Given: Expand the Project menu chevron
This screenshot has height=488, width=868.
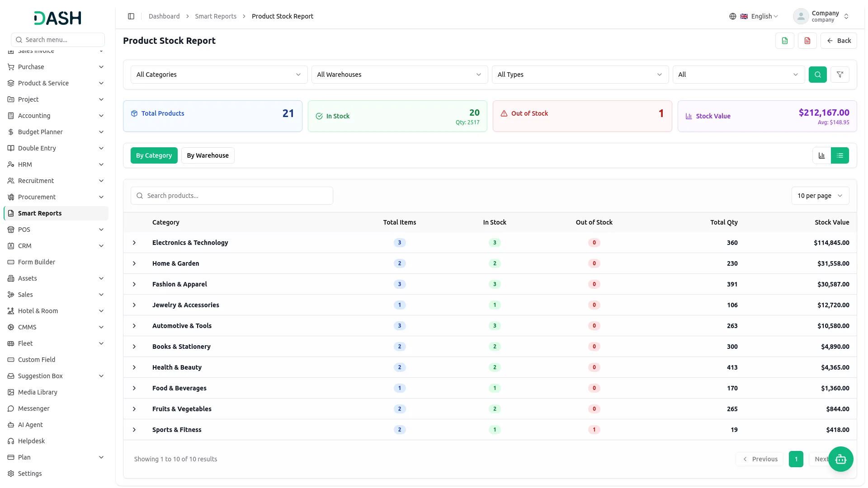Looking at the screenshot, I should [101, 99].
